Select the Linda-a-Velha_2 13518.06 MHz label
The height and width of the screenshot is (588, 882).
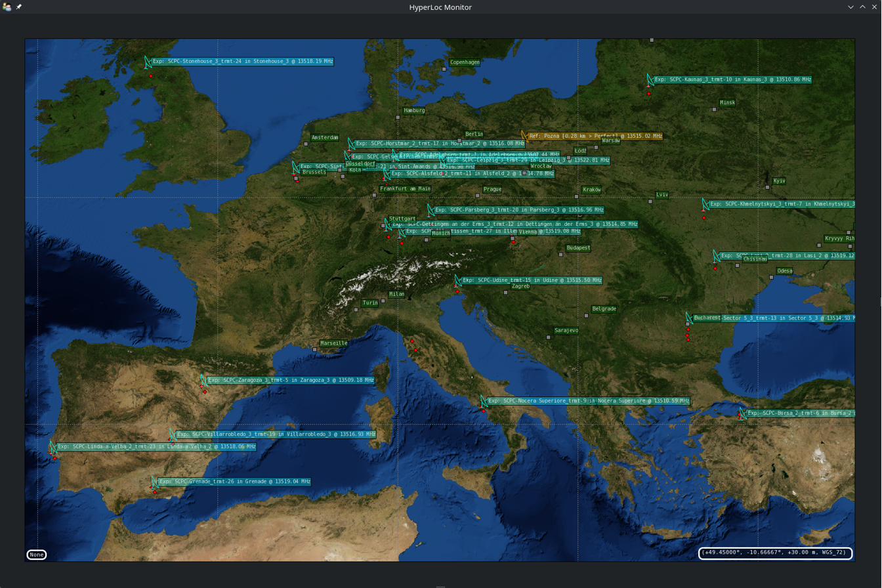tap(156, 447)
